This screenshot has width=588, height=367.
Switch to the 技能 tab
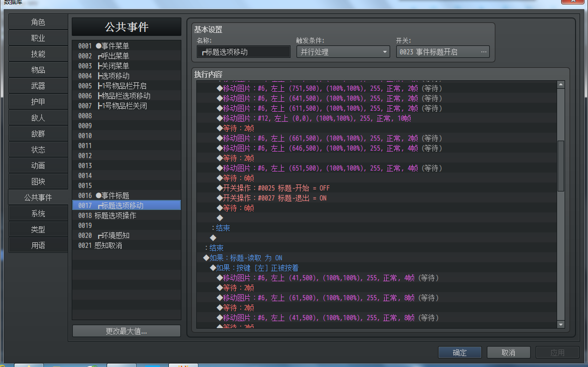click(x=38, y=54)
